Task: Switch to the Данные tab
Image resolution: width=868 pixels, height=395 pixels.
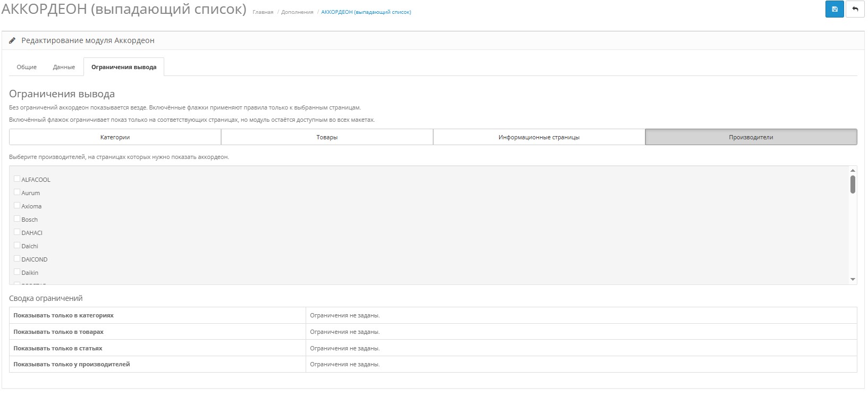Action: click(x=64, y=67)
